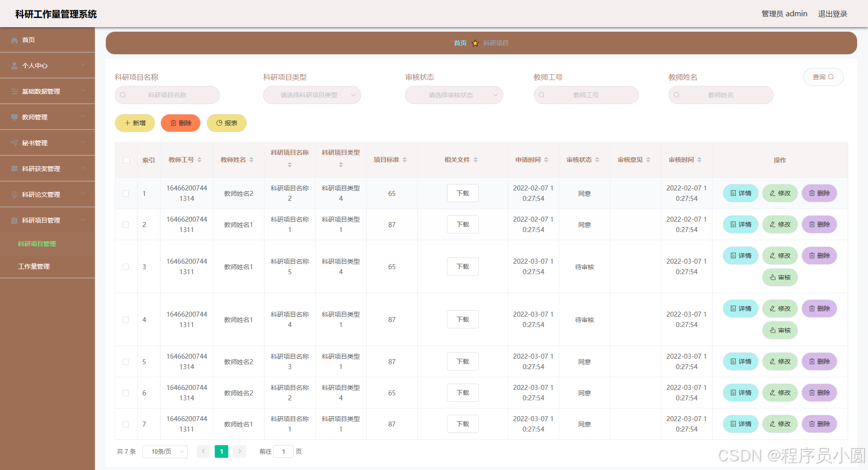Click the 科研获奖管理 sidebar icon

point(14,168)
